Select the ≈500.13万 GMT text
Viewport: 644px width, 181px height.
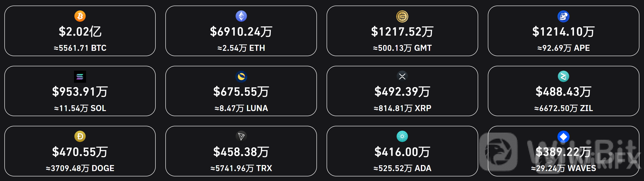[402, 48]
